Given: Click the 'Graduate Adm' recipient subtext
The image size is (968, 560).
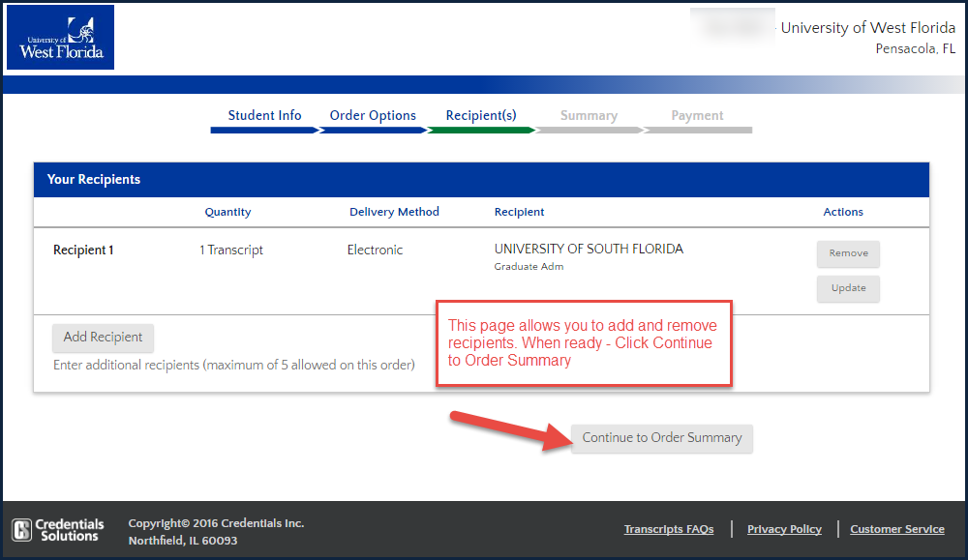Looking at the screenshot, I should tap(529, 266).
